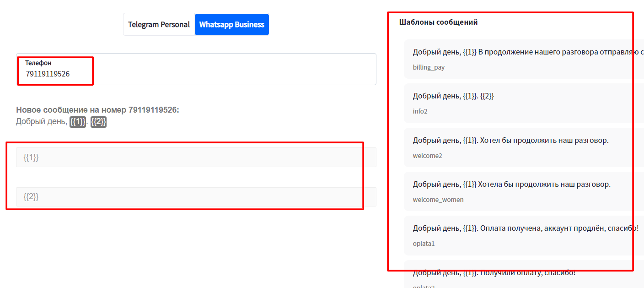Viewport: 644px width, 288px height.
Task: Click the {{1}} placeholder badge in preview
Action: [x=78, y=122]
